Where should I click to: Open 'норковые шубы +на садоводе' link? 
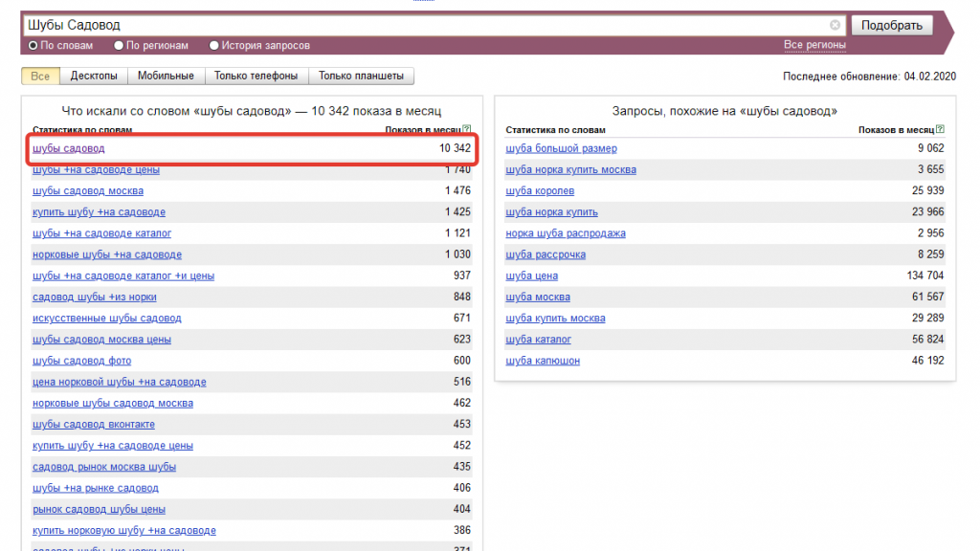pyautogui.click(x=107, y=254)
